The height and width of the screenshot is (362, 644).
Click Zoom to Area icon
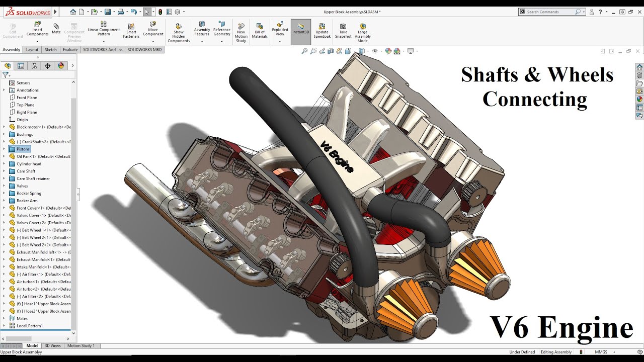coord(313,51)
